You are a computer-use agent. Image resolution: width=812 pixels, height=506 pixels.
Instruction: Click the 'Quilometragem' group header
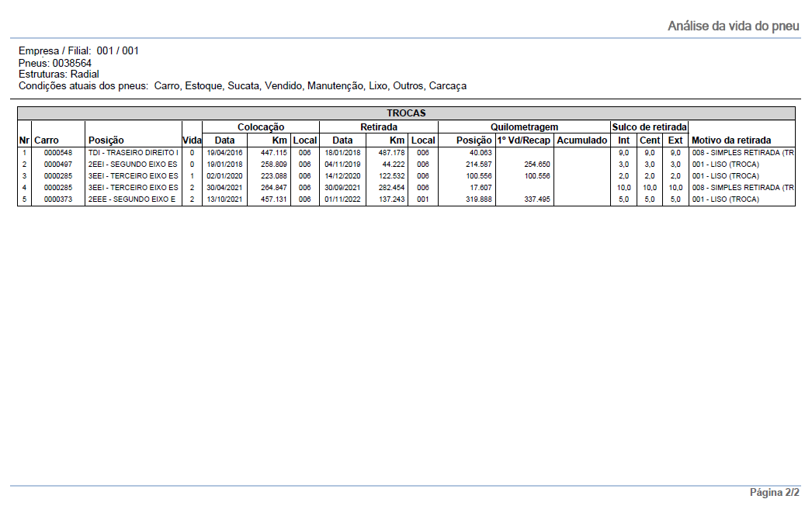(x=524, y=127)
